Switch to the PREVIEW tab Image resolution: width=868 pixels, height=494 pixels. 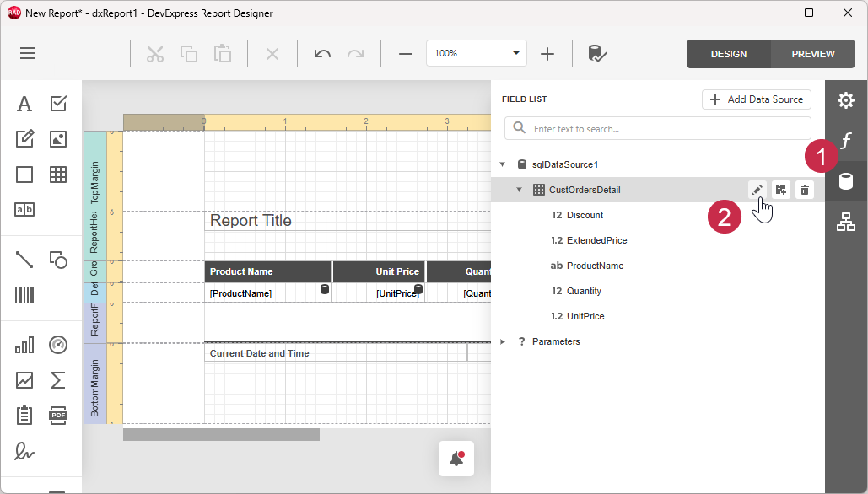pyautogui.click(x=811, y=53)
